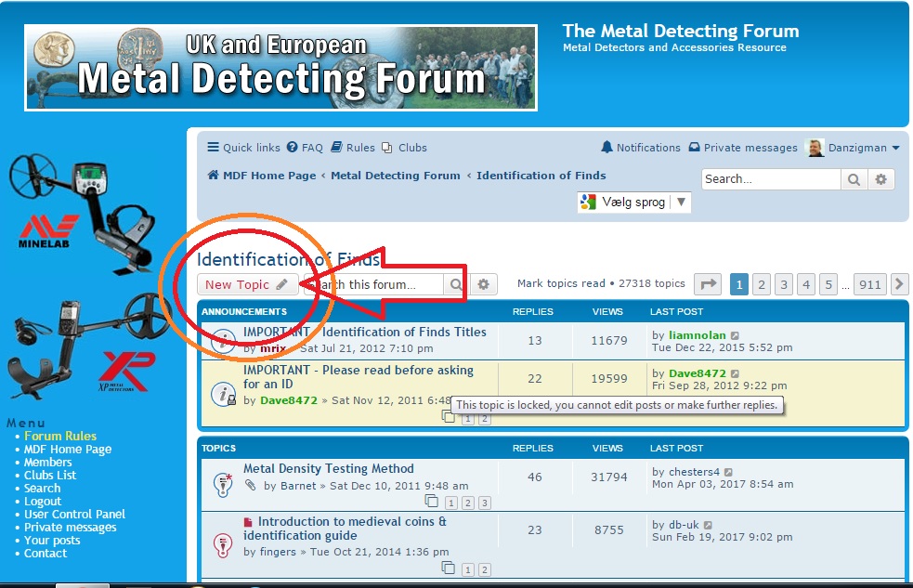Click the Metal Detecting Forum breadcrumb
The height and width of the screenshot is (588, 913).
pos(396,176)
